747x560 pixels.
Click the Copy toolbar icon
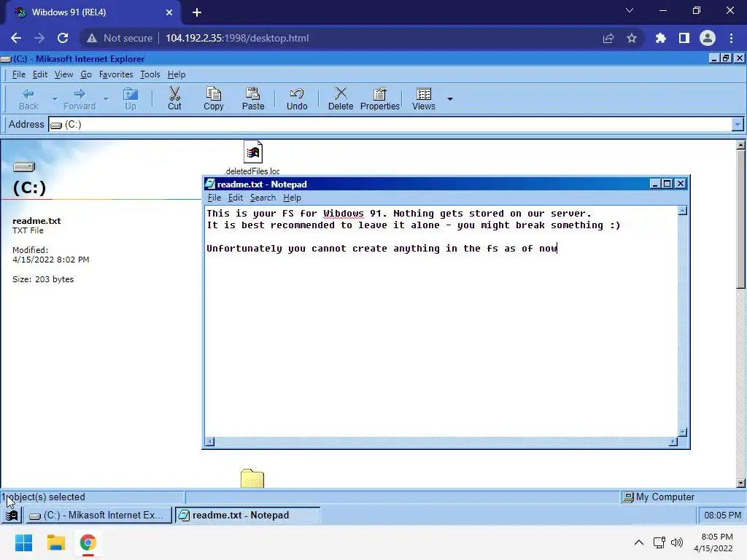[x=214, y=99]
